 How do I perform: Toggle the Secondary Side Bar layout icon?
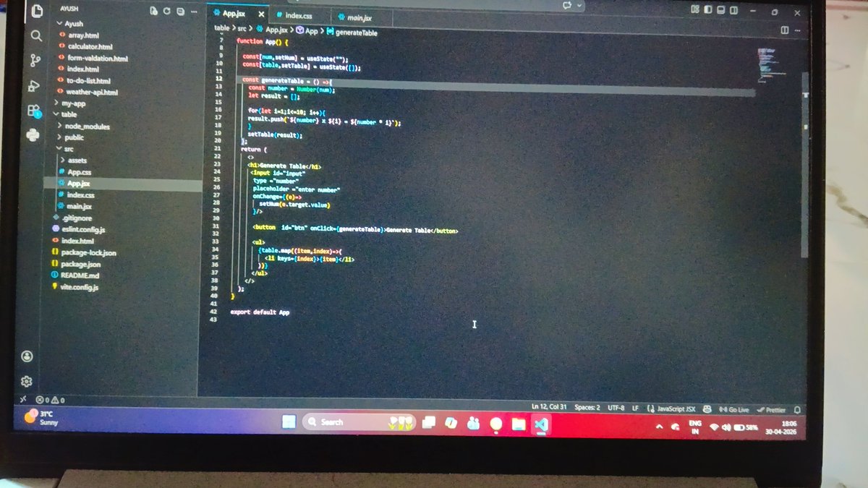(734, 10)
